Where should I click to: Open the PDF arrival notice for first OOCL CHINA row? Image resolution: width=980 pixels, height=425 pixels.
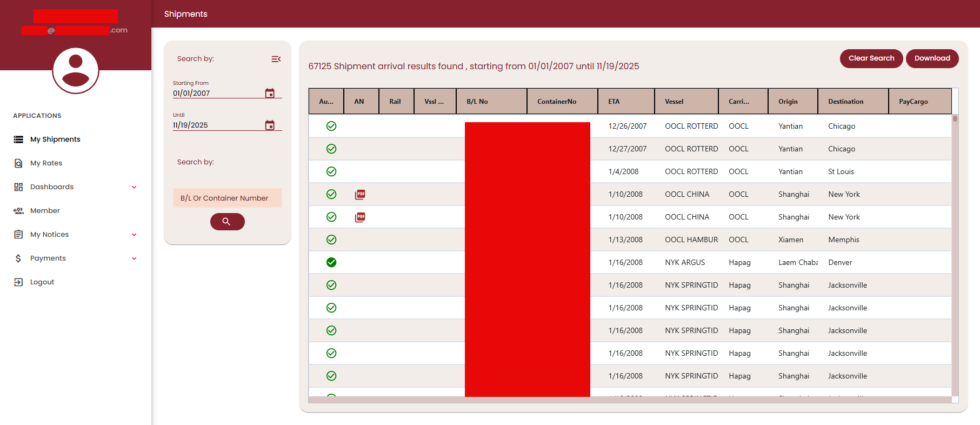pos(360,194)
